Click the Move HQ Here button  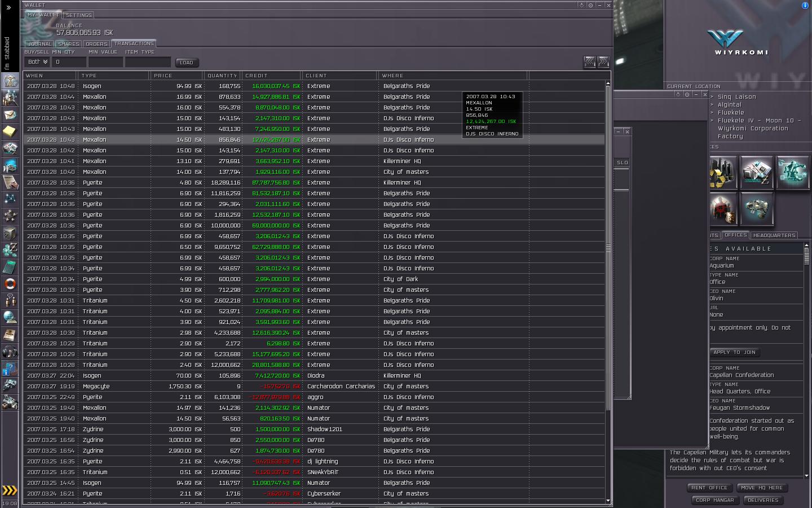[x=762, y=488]
